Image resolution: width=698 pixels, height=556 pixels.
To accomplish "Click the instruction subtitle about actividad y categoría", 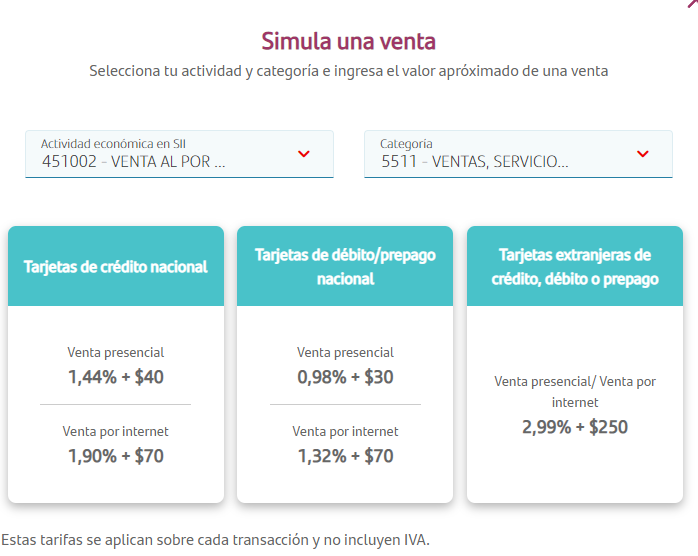I will 348,71.
